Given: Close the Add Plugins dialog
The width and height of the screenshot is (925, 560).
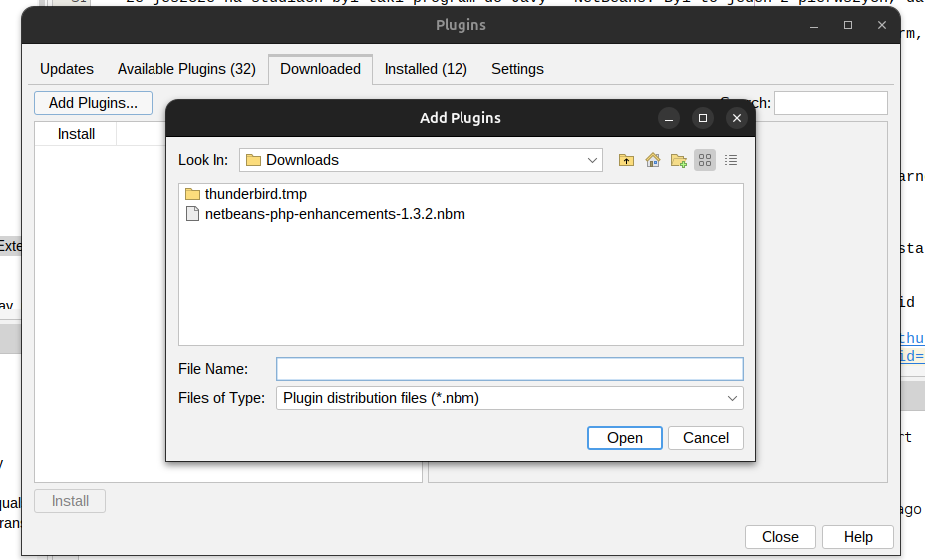Looking at the screenshot, I should [737, 118].
